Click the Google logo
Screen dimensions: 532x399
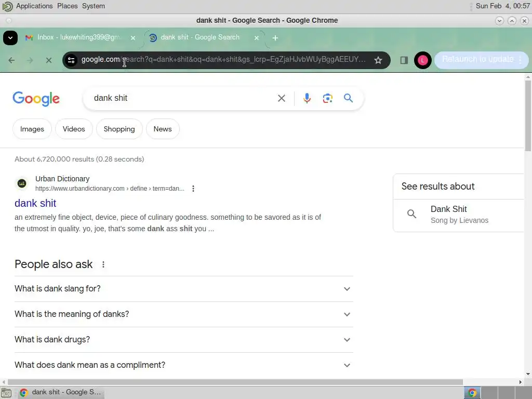(x=36, y=99)
